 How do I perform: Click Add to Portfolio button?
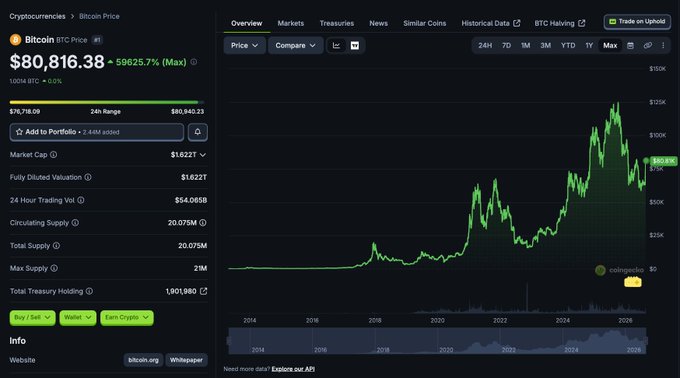tap(97, 132)
